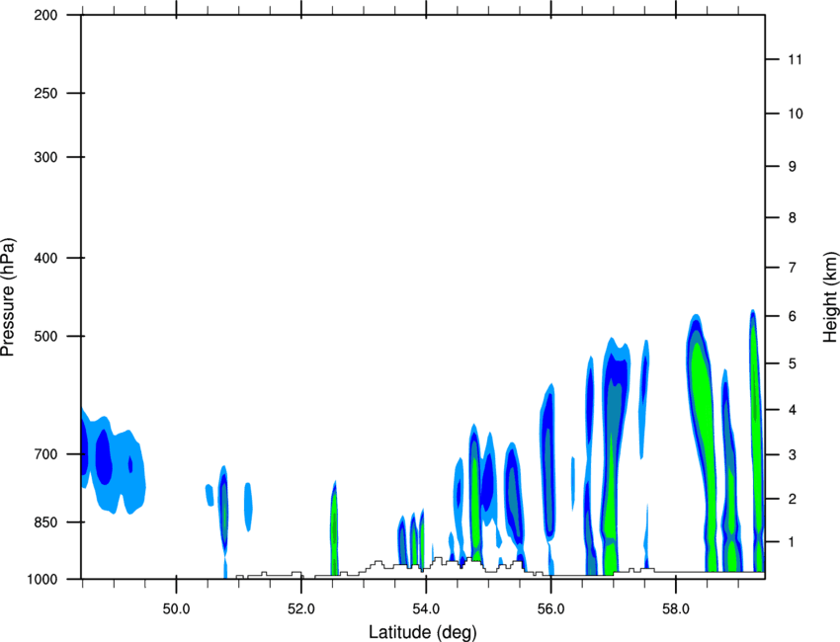The height and width of the screenshot is (642, 840).
Task: Pick the 10 km height label
Action: 795,114
